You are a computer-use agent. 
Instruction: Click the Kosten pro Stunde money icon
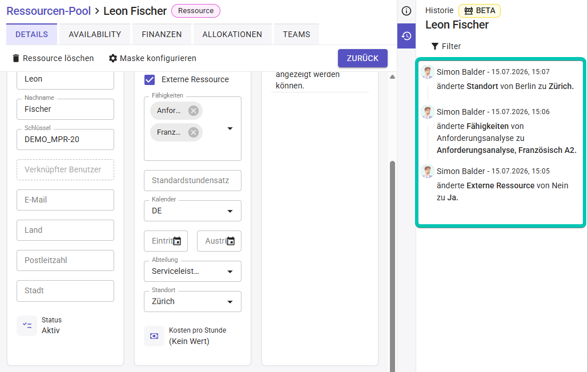tap(154, 336)
